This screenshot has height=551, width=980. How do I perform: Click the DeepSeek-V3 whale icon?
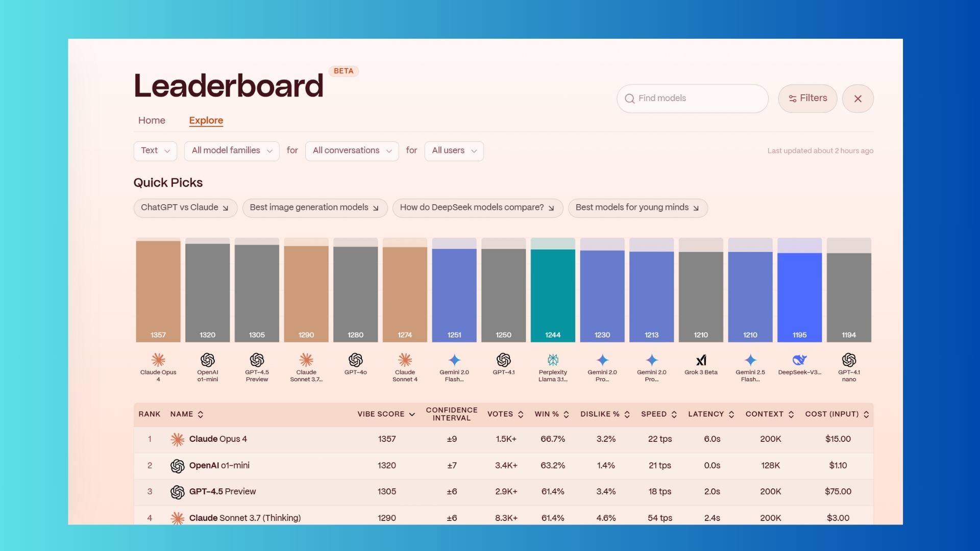799,360
